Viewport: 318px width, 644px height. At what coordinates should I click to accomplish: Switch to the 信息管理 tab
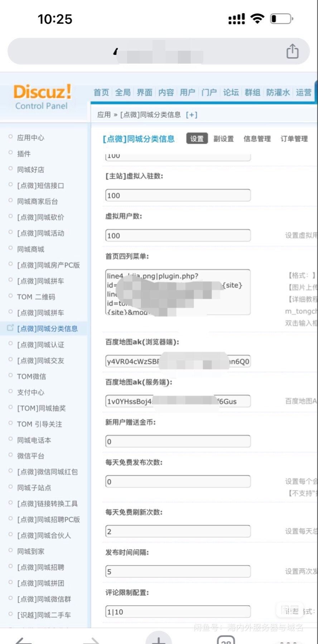pyautogui.click(x=257, y=139)
